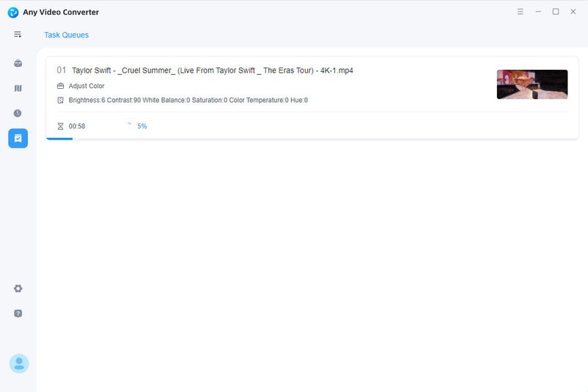Click the Adjust Color label

pos(87,86)
